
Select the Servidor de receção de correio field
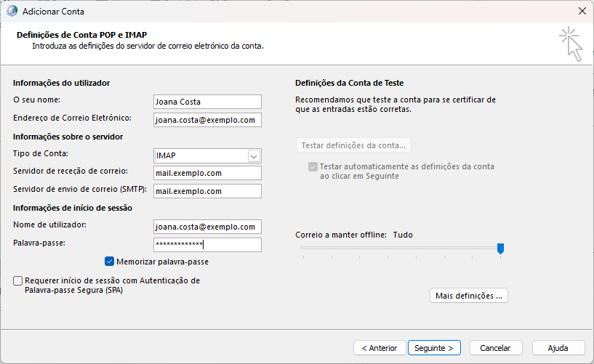[x=207, y=173]
